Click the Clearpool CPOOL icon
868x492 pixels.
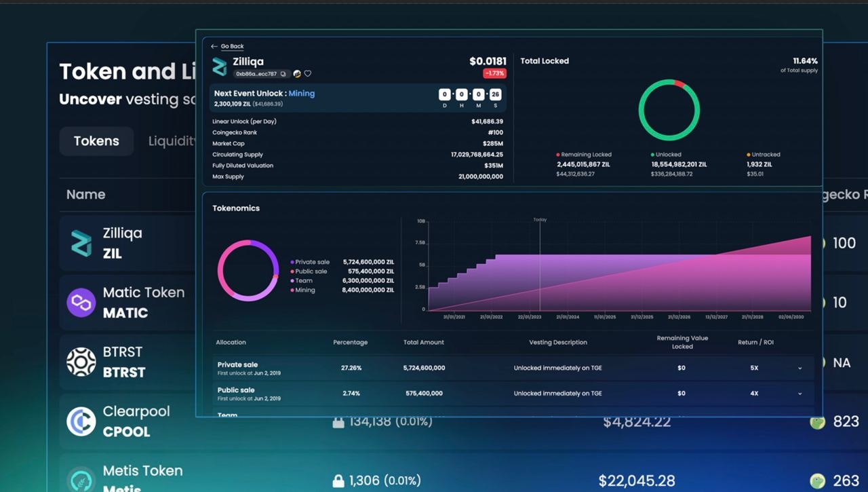(x=81, y=421)
